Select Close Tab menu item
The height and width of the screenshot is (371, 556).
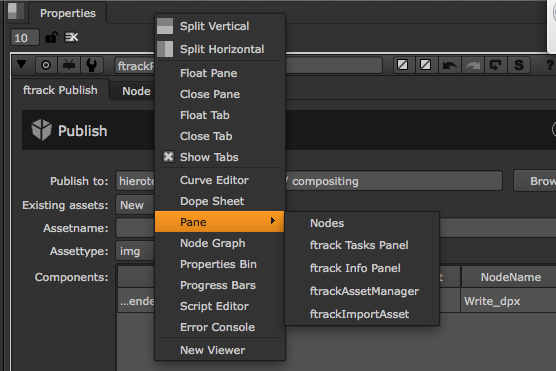[220, 136]
